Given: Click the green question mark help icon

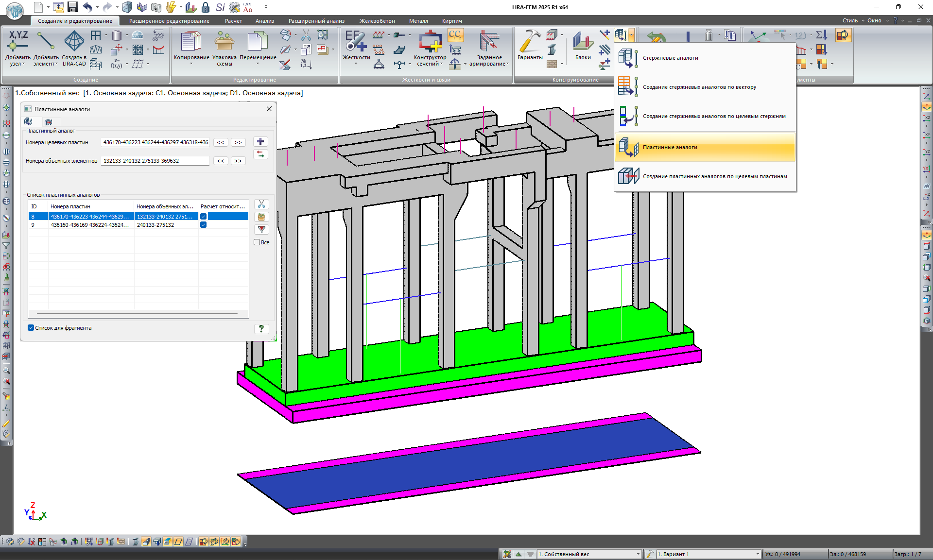Looking at the screenshot, I should tap(261, 328).
